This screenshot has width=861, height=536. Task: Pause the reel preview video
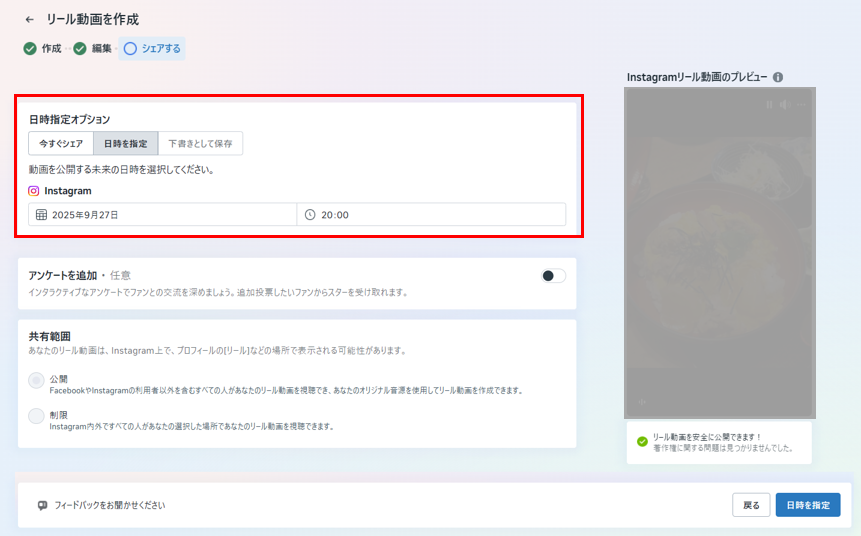click(769, 104)
